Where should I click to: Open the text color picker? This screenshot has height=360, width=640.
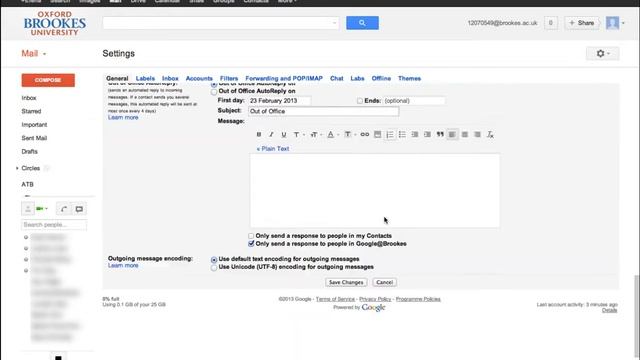point(331,134)
